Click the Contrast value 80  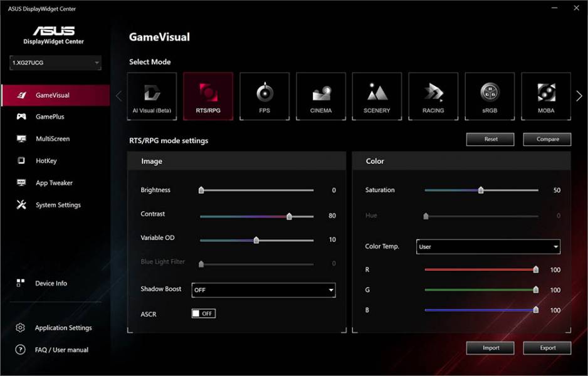332,216
